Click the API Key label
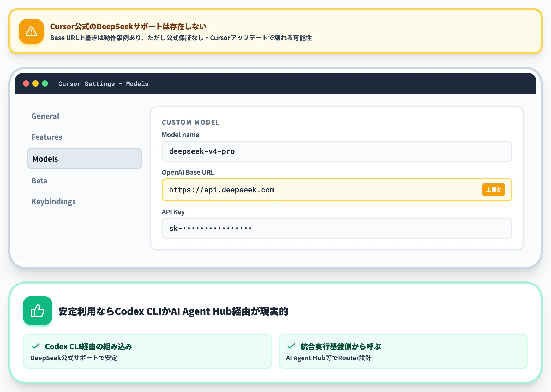 [173, 212]
